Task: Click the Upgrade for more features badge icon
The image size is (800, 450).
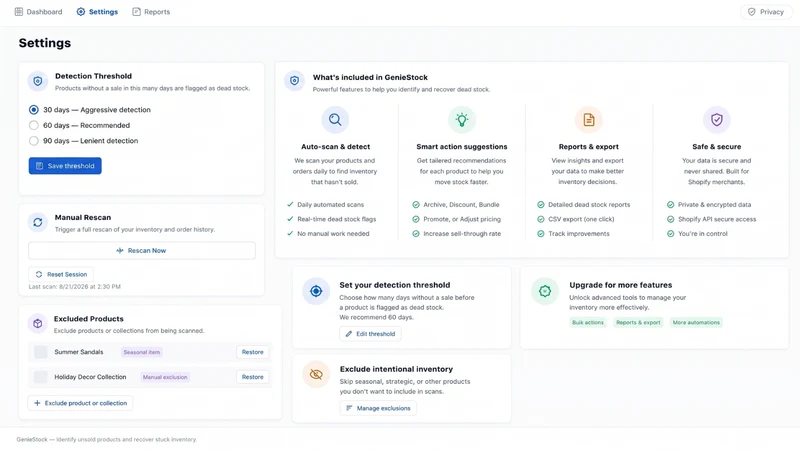Action: click(x=545, y=291)
